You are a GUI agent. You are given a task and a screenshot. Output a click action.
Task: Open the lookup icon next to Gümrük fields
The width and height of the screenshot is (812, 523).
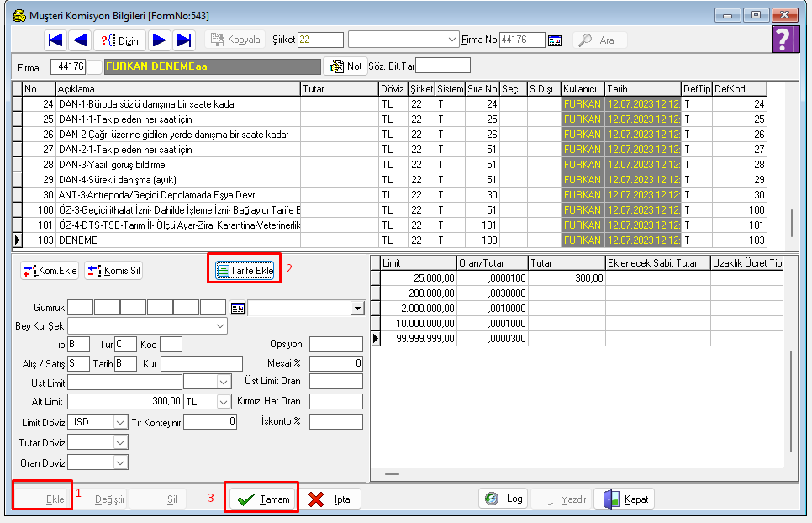point(237,309)
